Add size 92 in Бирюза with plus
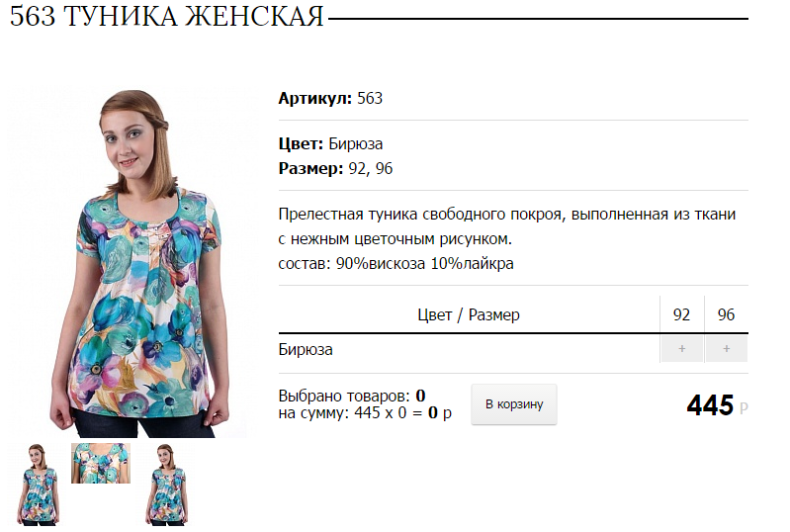The height and width of the screenshot is (532, 790). pos(681,349)
